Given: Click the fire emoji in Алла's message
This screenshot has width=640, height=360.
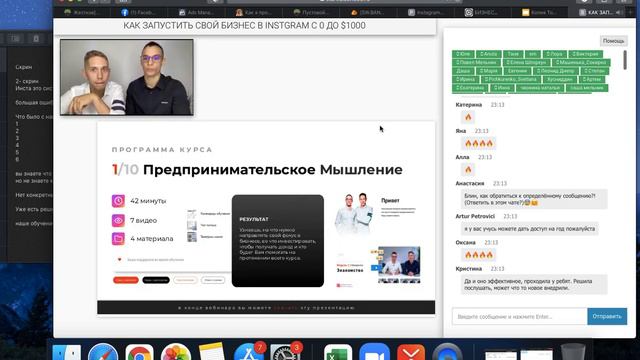Looking at the screenshot, I should tap(468, 169).
